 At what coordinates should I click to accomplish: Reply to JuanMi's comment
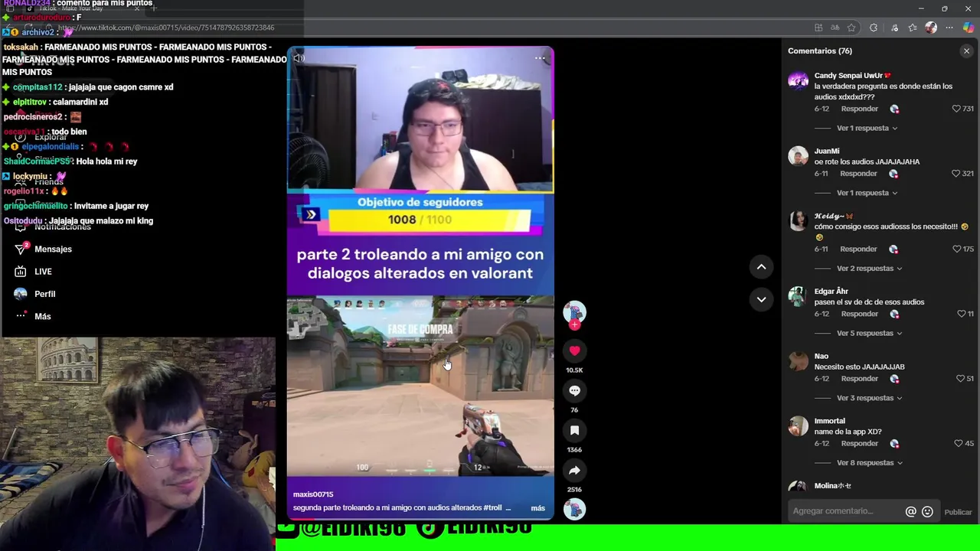click(x=858, y=174)
